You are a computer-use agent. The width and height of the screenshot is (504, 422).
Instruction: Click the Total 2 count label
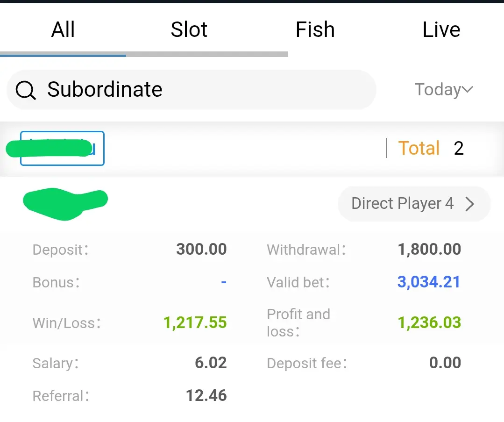pos(431,148)
